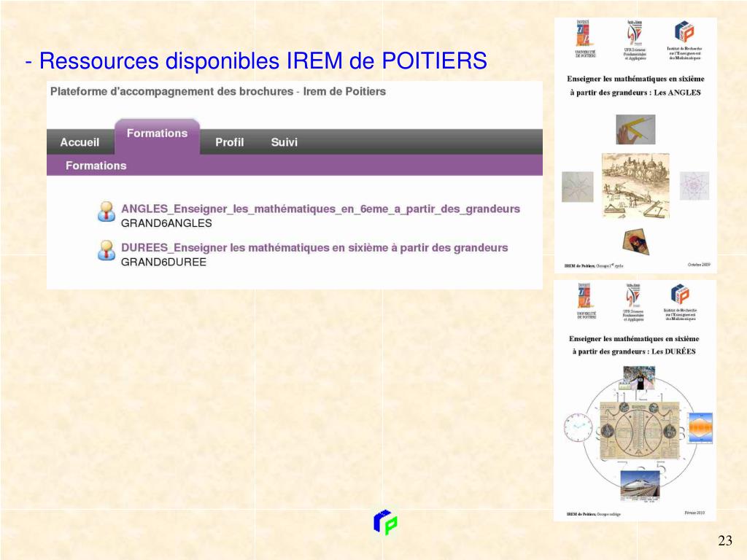Click the IREM logo on DURÉES cover

click(x=681, y=294)
